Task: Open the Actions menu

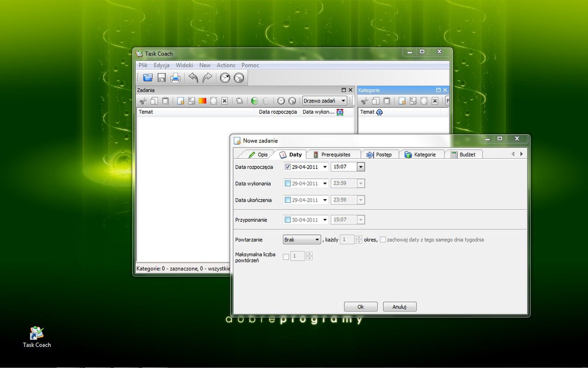Action: tap(226, 65)
